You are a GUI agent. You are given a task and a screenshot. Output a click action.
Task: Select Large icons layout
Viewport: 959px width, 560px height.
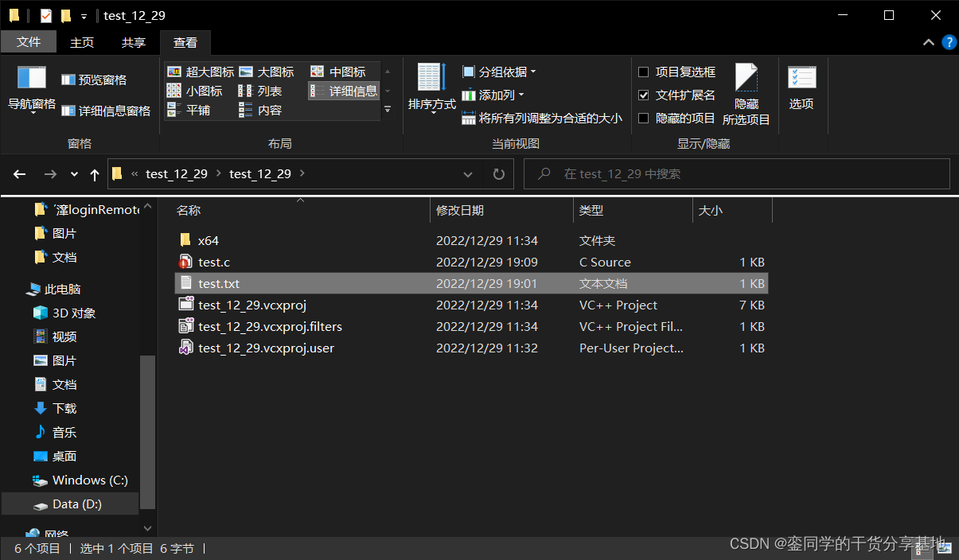[267, 72]
